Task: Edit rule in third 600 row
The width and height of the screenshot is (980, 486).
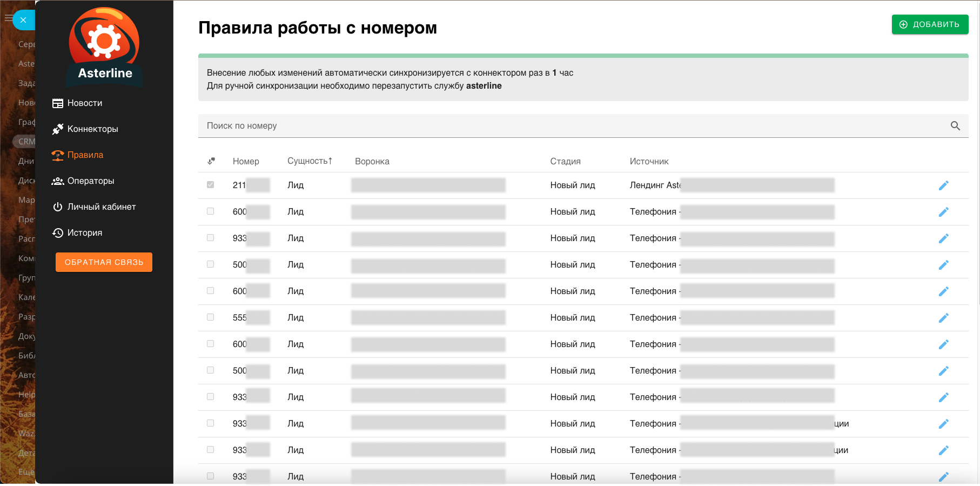Action: click(943, 344)
